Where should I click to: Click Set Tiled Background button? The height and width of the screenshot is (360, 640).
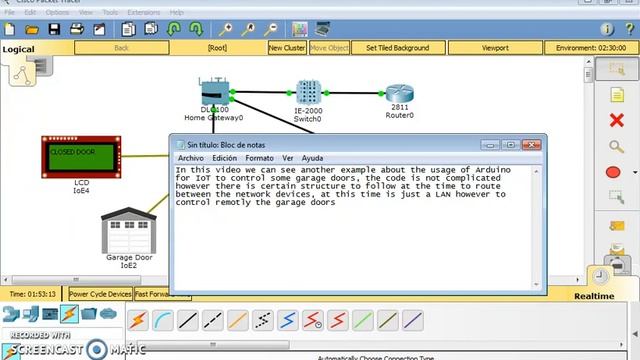click(x=398, y=48)
